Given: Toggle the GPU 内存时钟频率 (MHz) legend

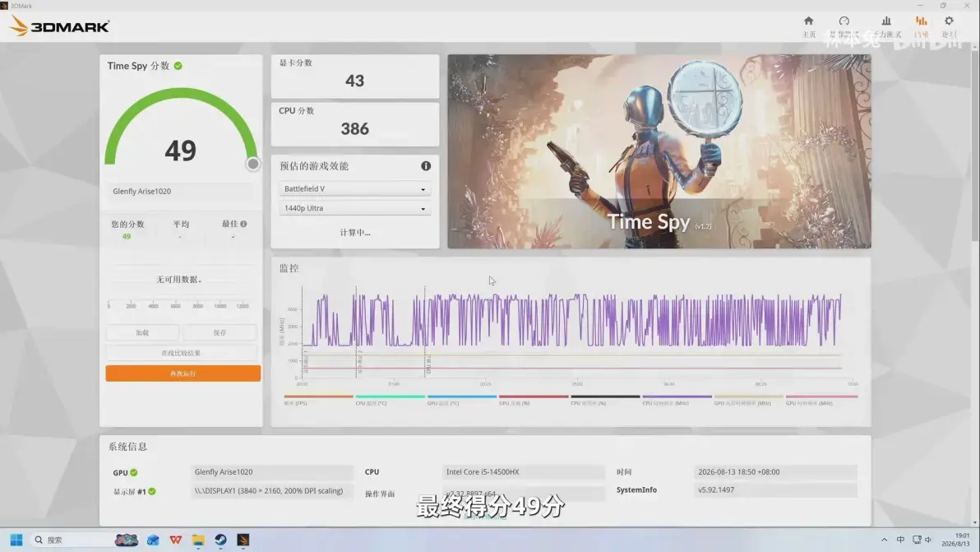Looking at the screenshot, I should pyautogui.click(x=749, y=400).
